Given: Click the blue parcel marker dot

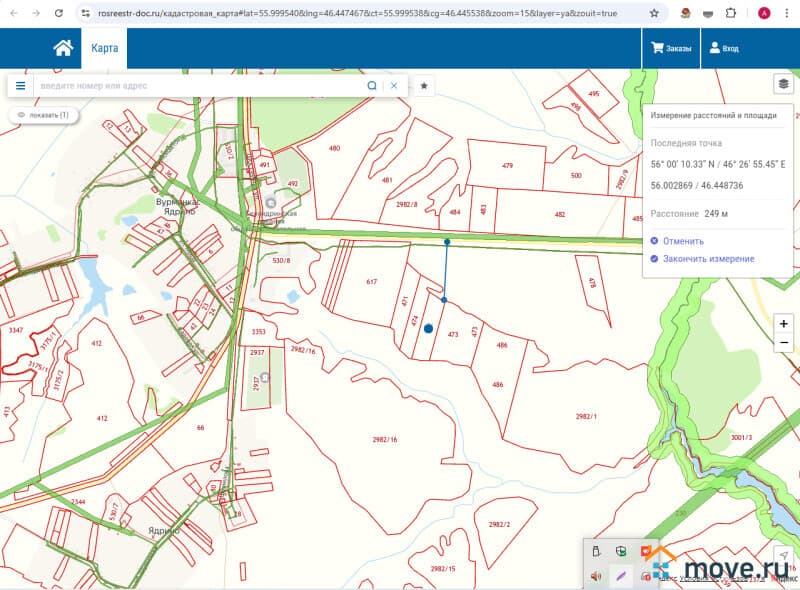Looking at the screenshot, I should 428,328.
